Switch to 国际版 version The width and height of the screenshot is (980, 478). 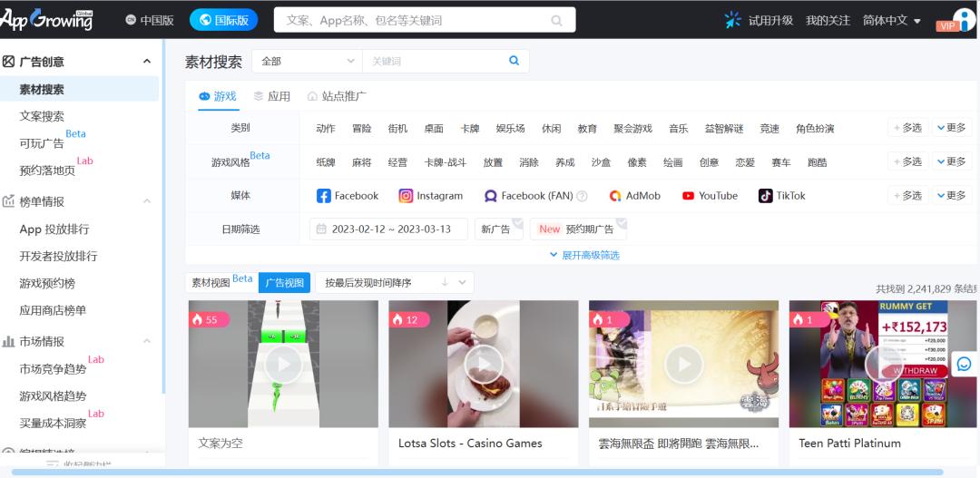tap(223, 20)
